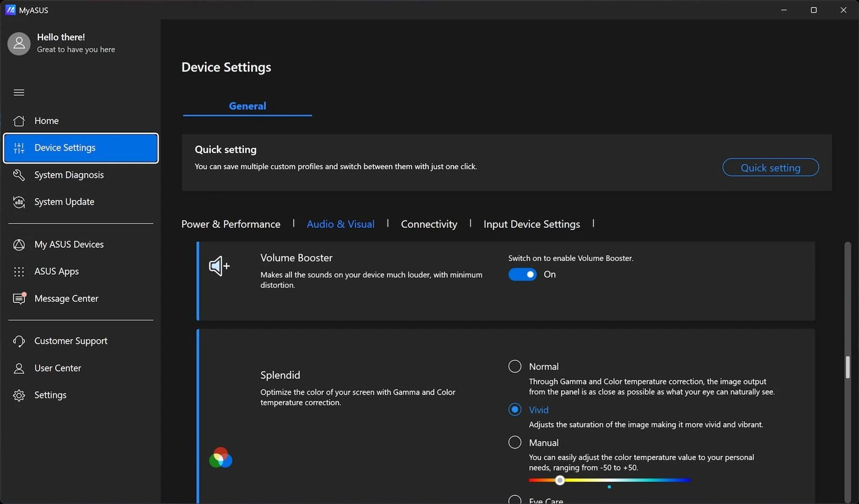The width and height of the screenshot is (859, 504).
Task: Select the Normal Splendid mode
Action: click(515, 366)
